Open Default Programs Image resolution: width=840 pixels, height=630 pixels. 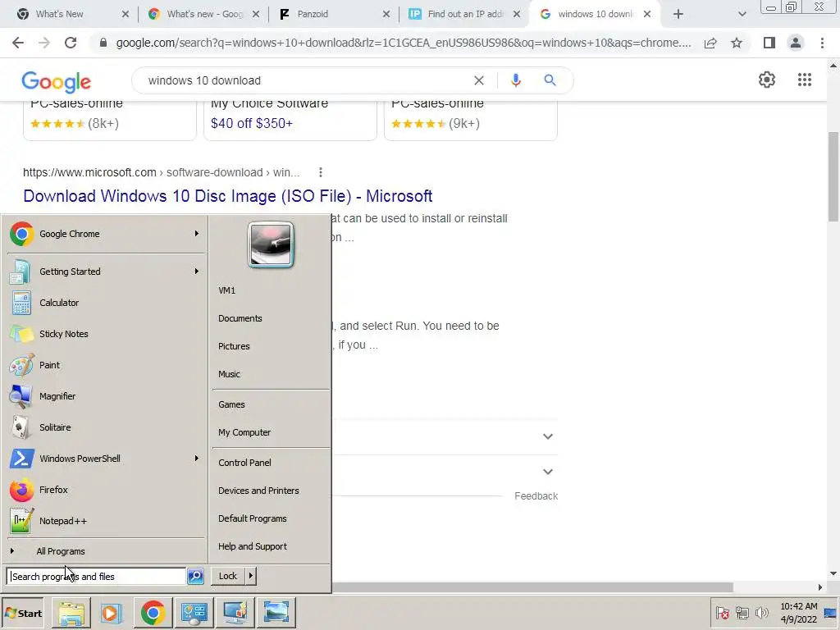(x=253, y=518)
